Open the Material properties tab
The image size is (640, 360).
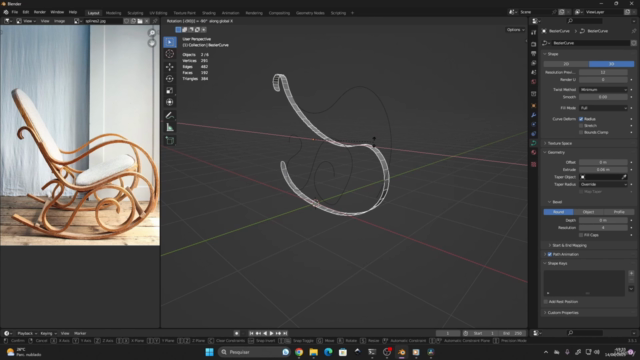click(533, 152)
